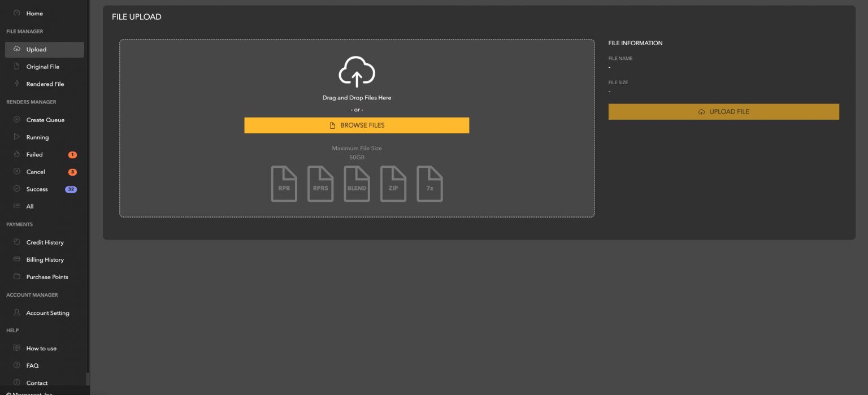This screenshot has height=395, width=868.
Task: Select the BLEND file type icon
Action: (x=357, y=184)
